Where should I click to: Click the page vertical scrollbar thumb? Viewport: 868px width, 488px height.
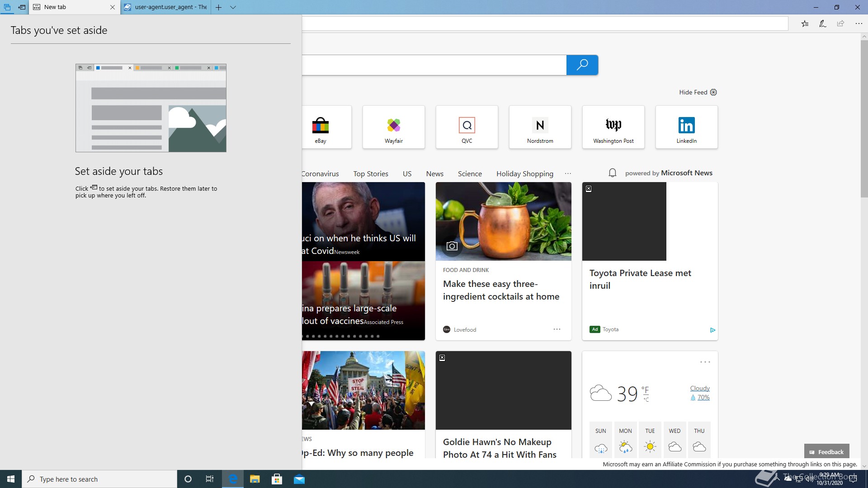click(864, 119)
